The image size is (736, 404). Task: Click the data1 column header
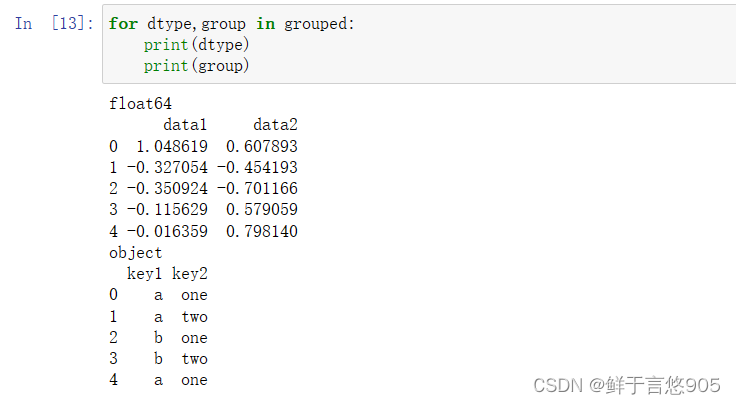(x=185, y=125)
